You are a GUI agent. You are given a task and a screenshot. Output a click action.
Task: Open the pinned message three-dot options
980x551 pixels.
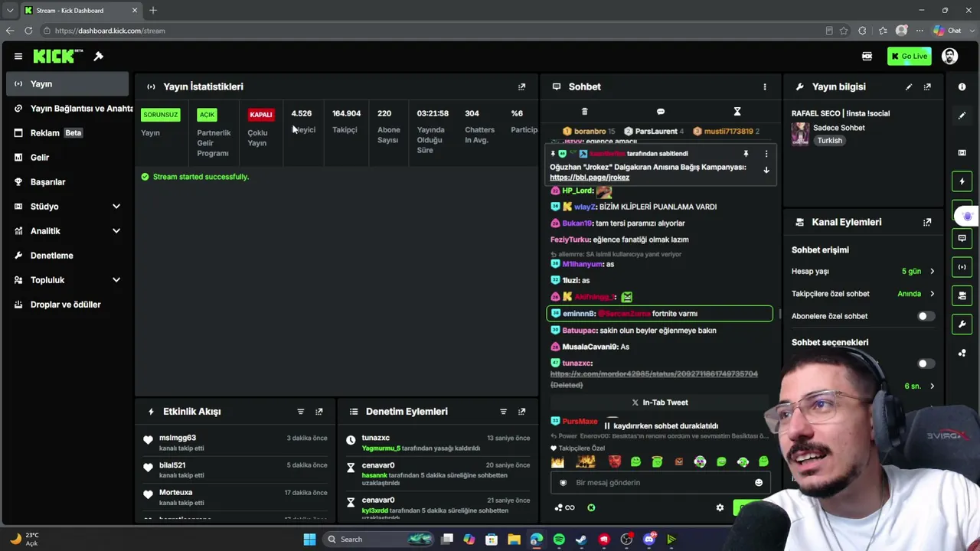766,154
